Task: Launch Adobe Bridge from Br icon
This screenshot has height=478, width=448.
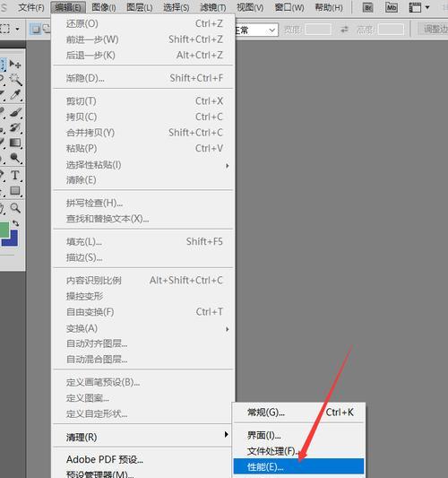Action: [x=368, y=7]
